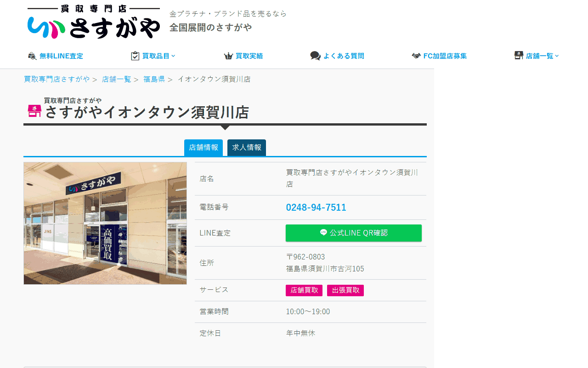Click the さすがやイオンタウン須賀川店 heading
The height and width of the screenshot is (368, 588).
(147, 112)
